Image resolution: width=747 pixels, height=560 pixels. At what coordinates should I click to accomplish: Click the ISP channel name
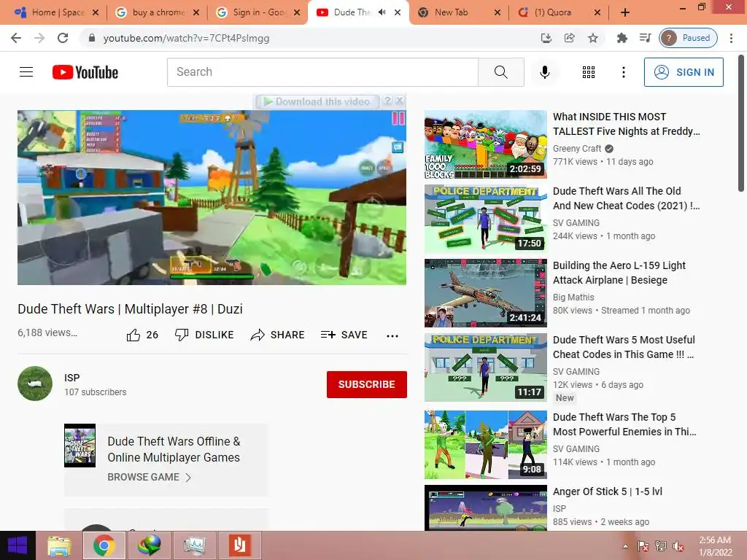click(x=72, y=378)
